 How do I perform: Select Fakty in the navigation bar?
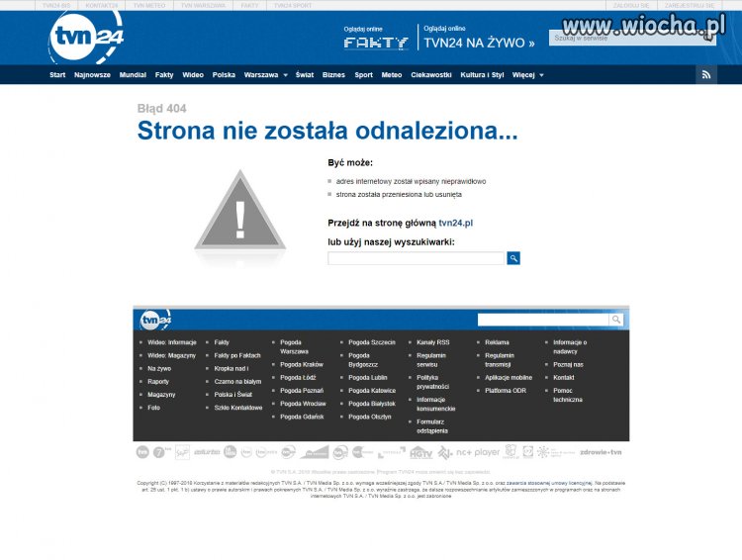[x=164, y=75]
